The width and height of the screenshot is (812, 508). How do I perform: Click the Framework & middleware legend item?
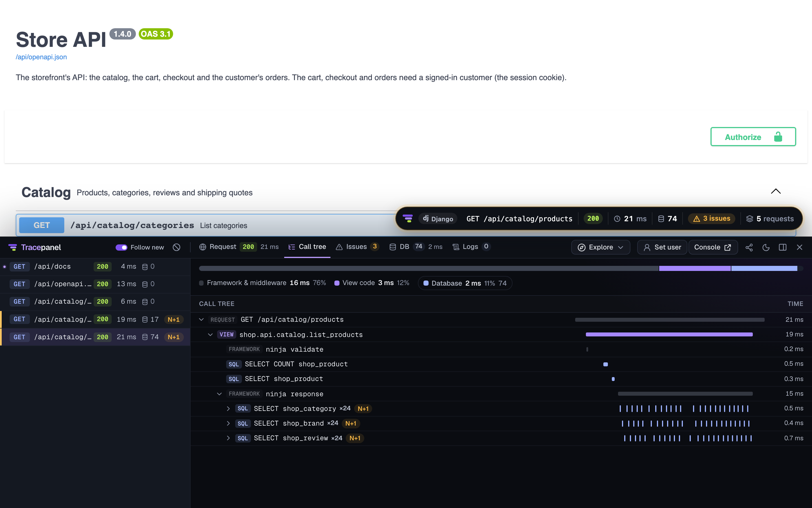click(262, 283)
